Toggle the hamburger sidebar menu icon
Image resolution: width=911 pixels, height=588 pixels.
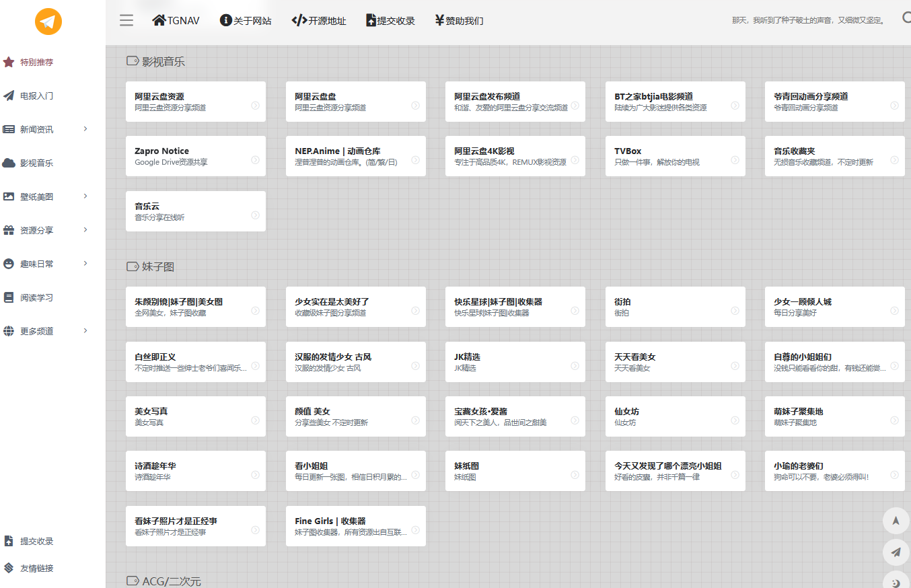tap(126, 20)
